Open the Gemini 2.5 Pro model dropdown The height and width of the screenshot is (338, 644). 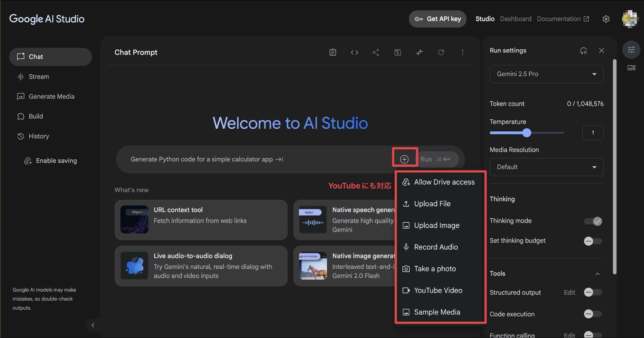[547, 74]
